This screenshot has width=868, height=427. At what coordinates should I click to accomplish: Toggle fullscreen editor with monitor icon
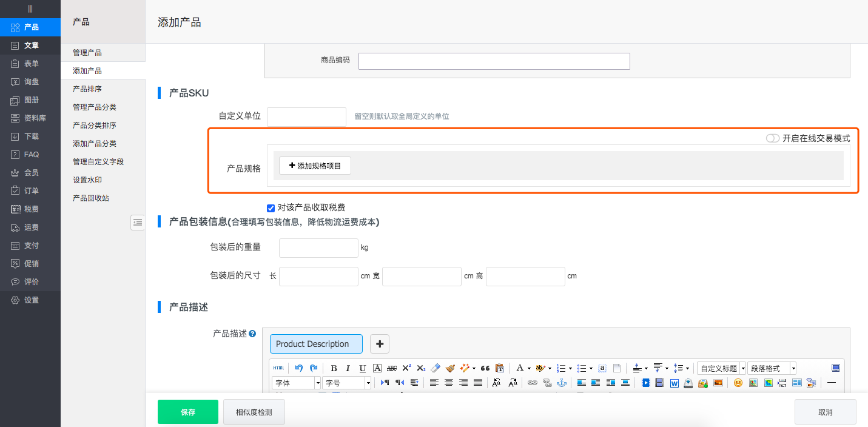tap(836, 368)
